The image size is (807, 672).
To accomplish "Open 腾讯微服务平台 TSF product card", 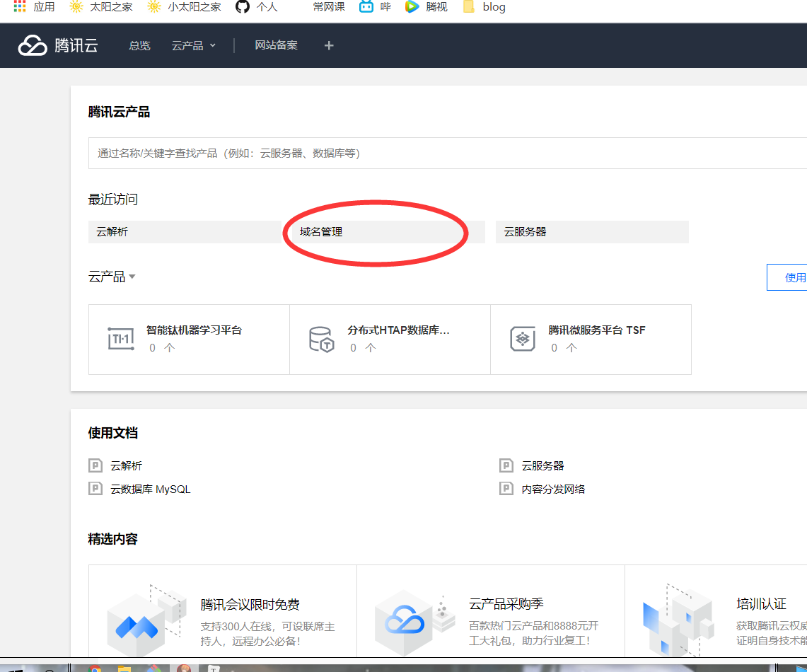I will (x=591, y=340).
